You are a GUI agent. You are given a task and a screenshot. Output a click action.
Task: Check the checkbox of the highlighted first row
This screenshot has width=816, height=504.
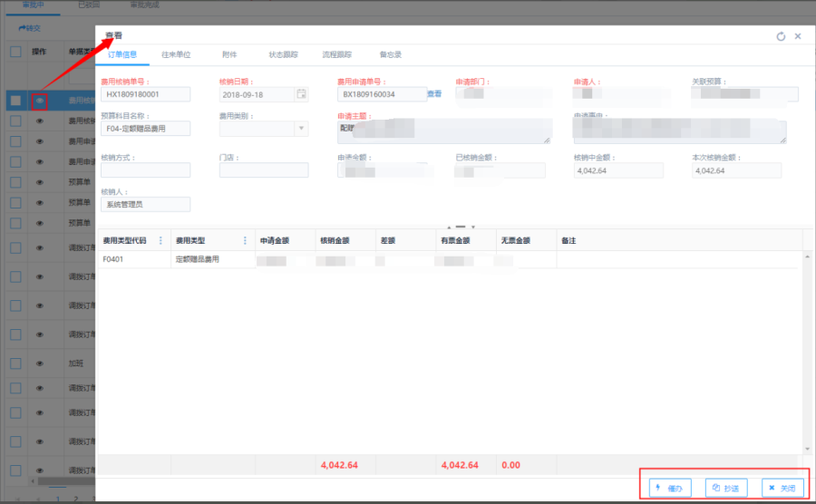pos(15,101)
